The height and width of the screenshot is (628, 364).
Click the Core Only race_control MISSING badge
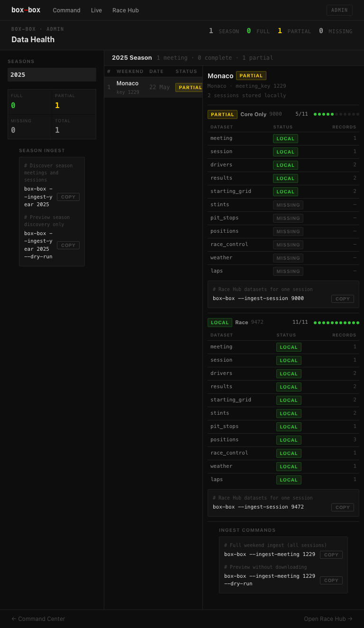[x=288, y=245]
